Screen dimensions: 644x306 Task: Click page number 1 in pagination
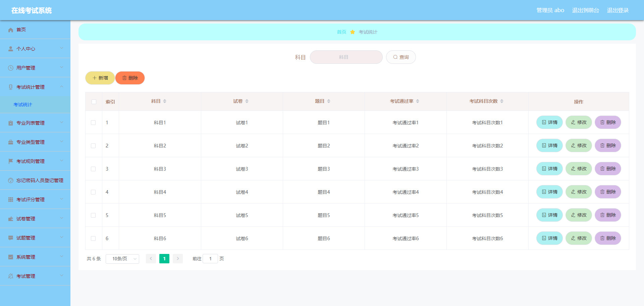[x=164, y=259]
